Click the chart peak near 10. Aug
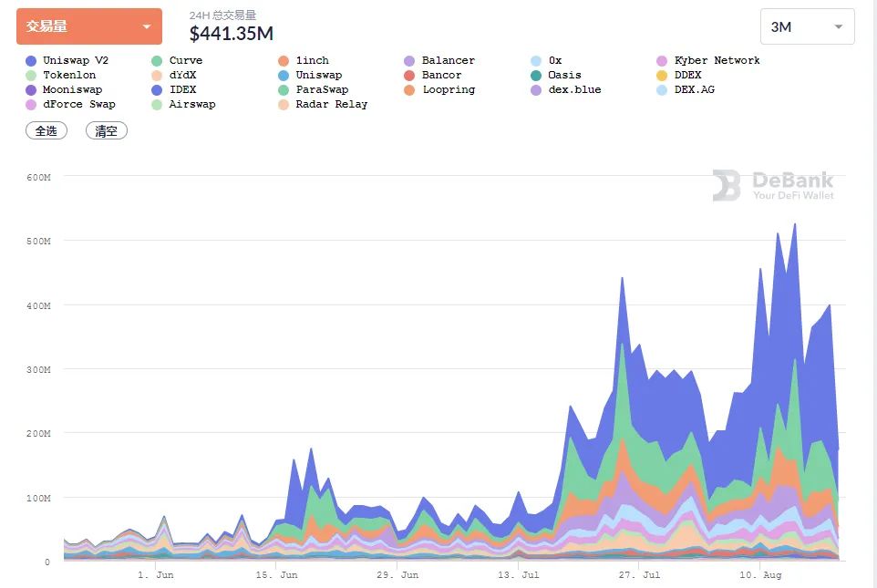 coord(794,224)
